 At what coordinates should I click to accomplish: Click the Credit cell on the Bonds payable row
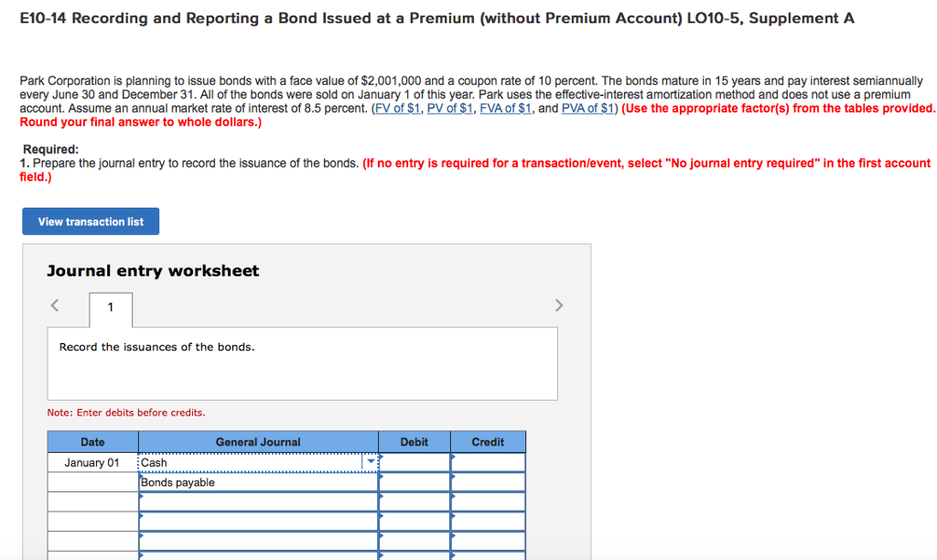(x=488, y=482)
